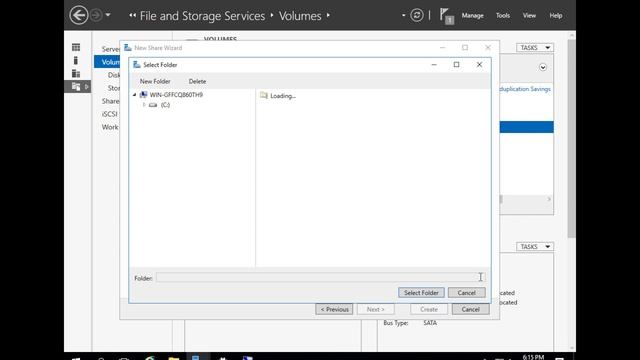This screenshot has height=360, width=640.
Task: Open the upper TASKS dropdown in Volumes
Action: (x=535, y=48)
